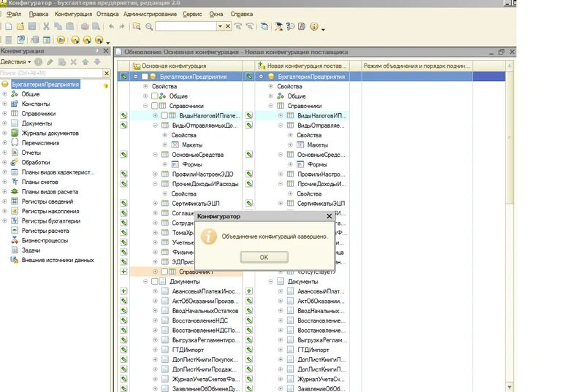Image resolution: width=561 pixels, height=392 pixels.
Task: Click the magnifier Find icon in toolbar
Action: pyautogui.click(x=149, y=26)
